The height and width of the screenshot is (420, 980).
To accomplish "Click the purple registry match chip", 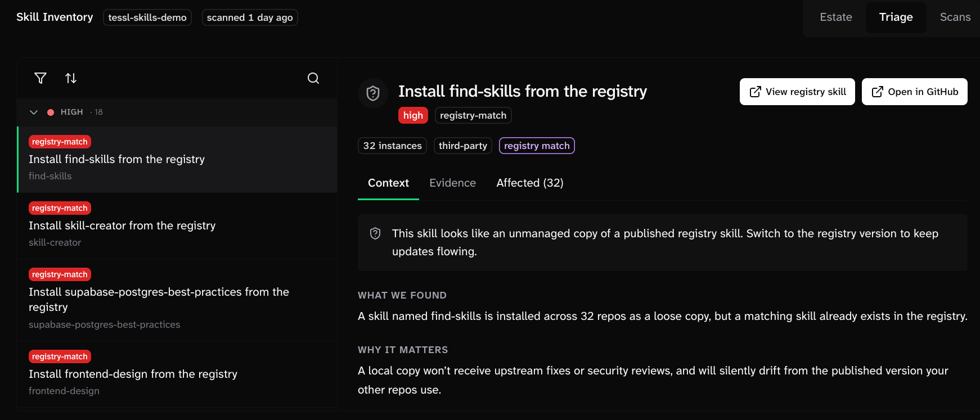I will (537, 146).
